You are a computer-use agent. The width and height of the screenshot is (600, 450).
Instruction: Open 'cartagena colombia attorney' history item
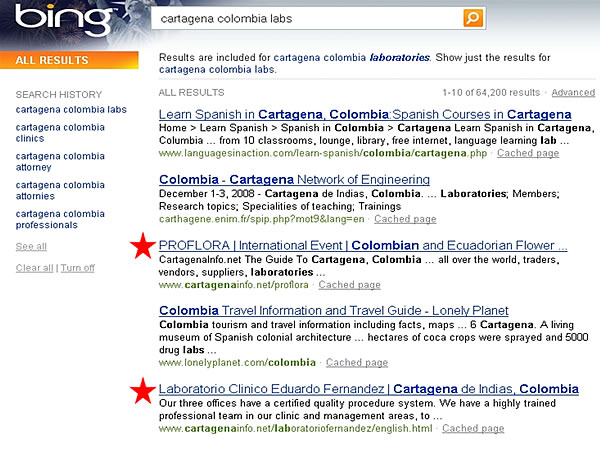pyautogui.click(x=60, y=162)
